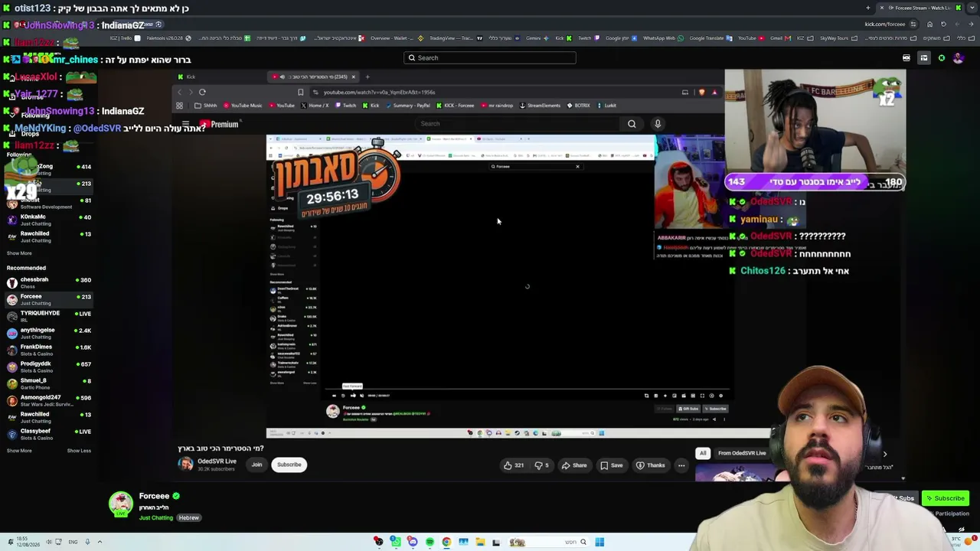Click Share under the YouTube video
The image size is (980, 551).
[x=574, y=465]
